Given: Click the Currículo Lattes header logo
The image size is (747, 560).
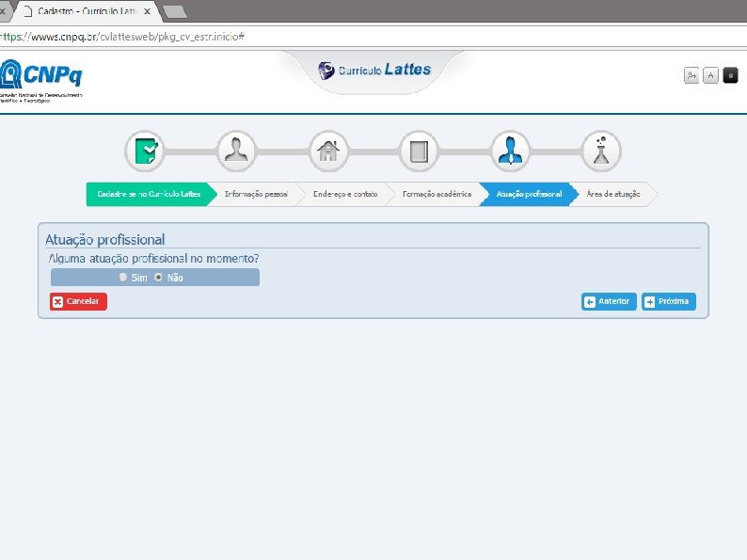Looking at the screenshot, I should pos(374,70).
